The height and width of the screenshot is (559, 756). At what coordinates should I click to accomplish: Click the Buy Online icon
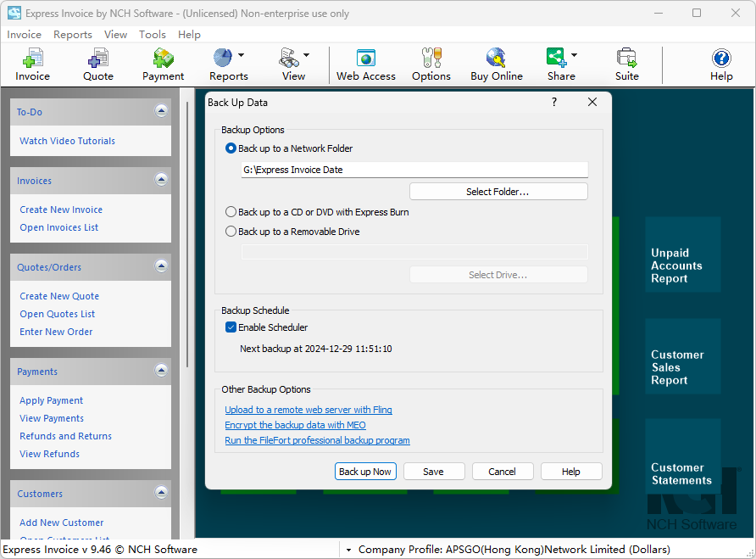[496, 64]
